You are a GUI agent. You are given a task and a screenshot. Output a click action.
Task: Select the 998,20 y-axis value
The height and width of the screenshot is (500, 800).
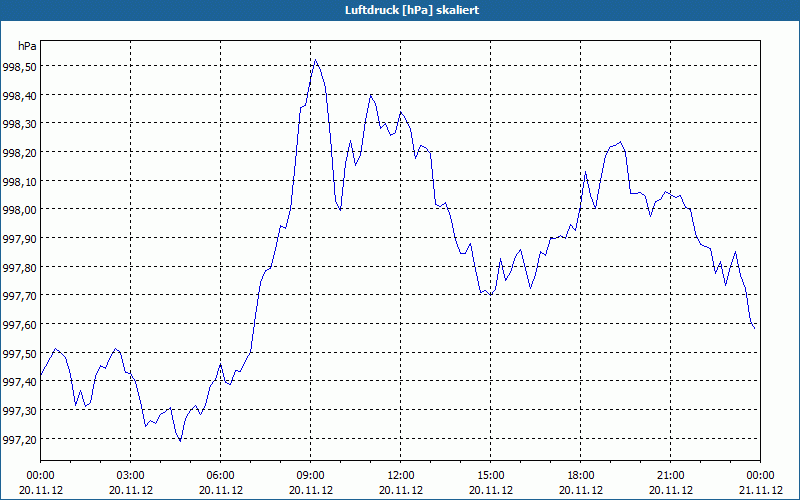coord(18,152)
